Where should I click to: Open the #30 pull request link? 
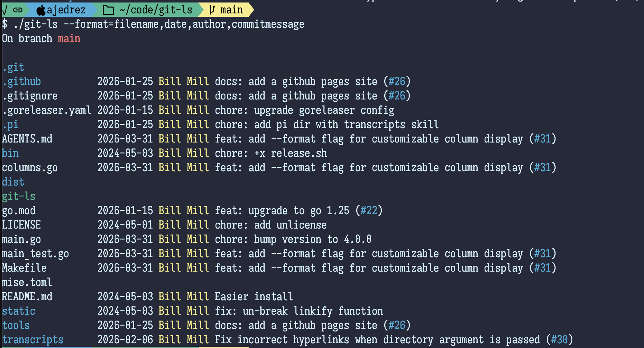(559, 340)
